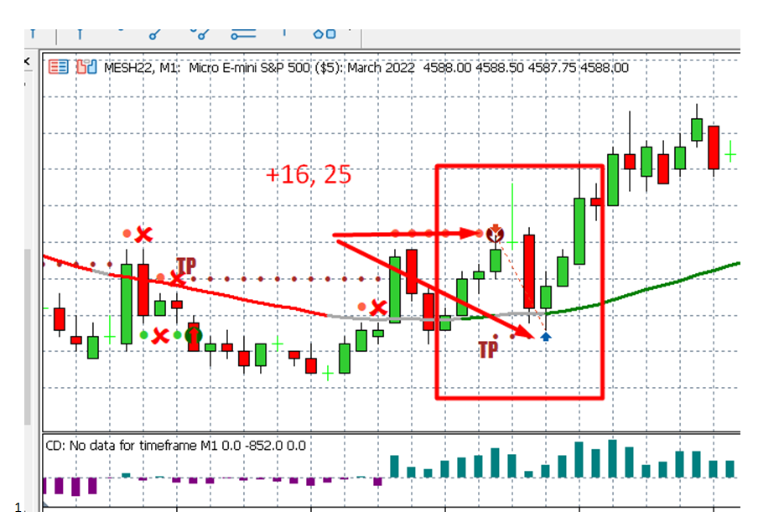
Task: Collapse the left panel with the arrow
Action: pyautogui.click(x=27, y=61)
